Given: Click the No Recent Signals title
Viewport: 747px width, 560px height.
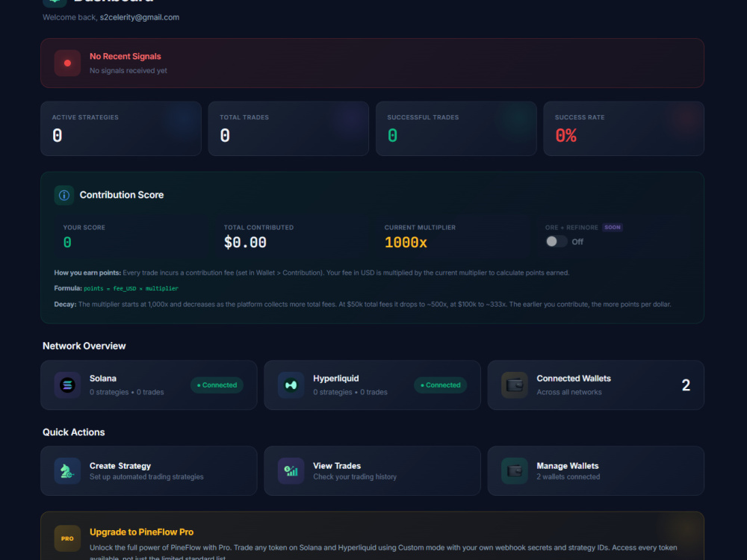Looking at the screenshot, I should tap(125, 56).
